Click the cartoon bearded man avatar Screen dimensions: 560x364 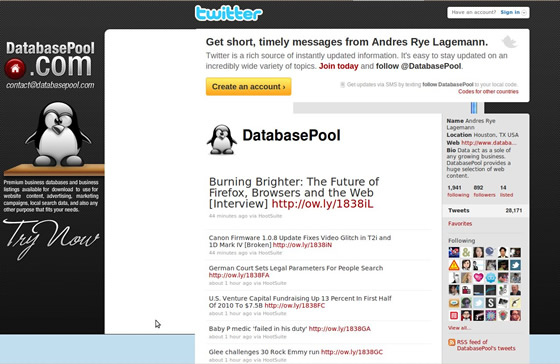[466, 315]
